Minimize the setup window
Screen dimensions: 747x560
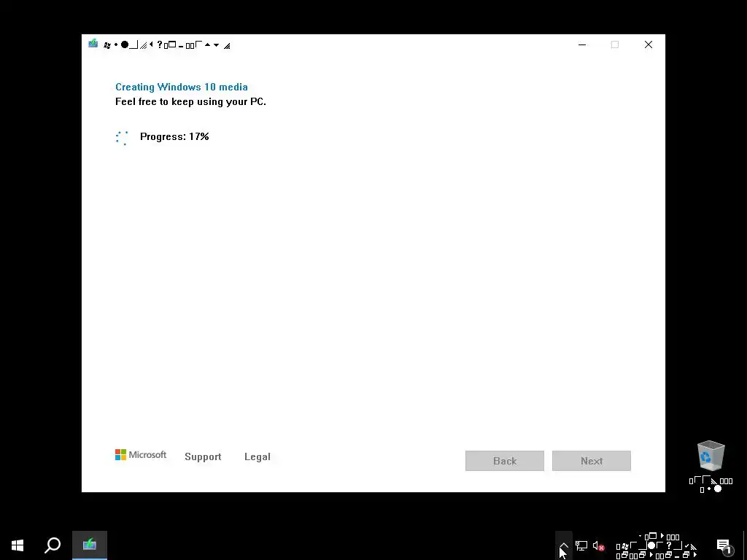pos(582,44)
